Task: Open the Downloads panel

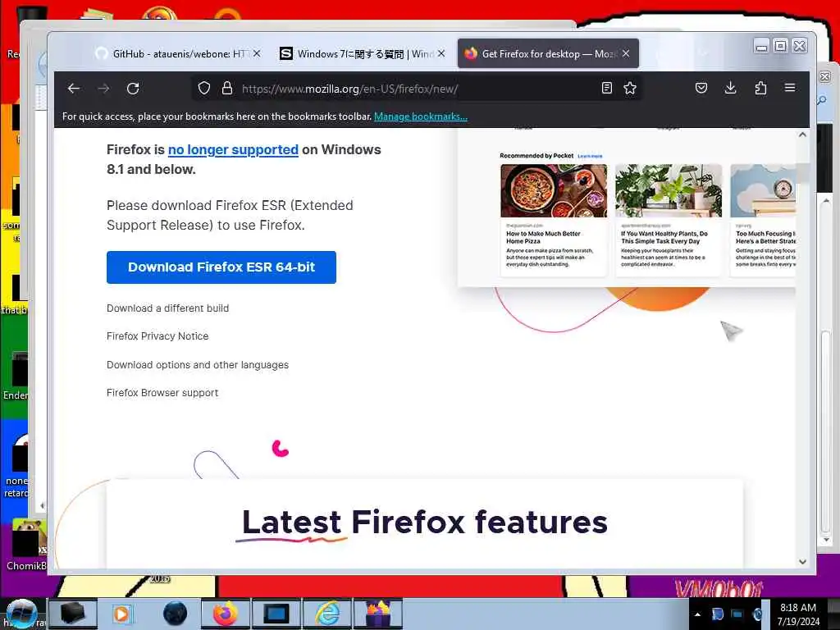Action: (x=730, y=89)
